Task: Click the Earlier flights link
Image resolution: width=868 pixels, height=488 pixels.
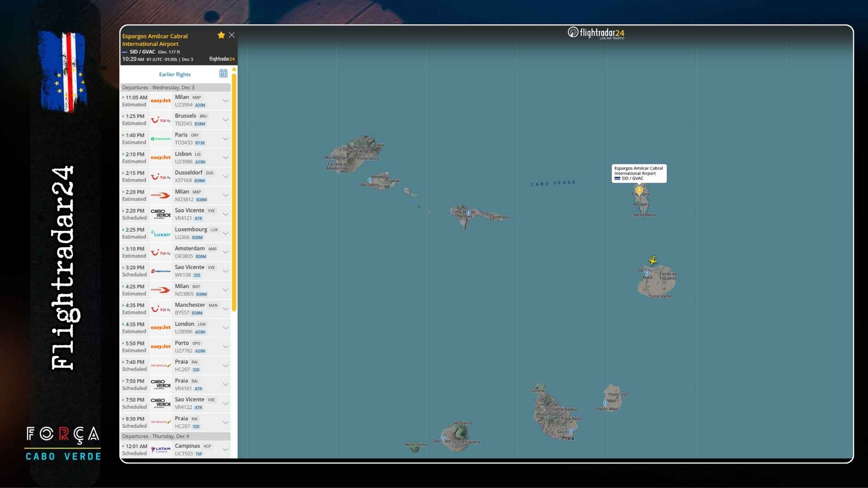Action: [175, 75]
